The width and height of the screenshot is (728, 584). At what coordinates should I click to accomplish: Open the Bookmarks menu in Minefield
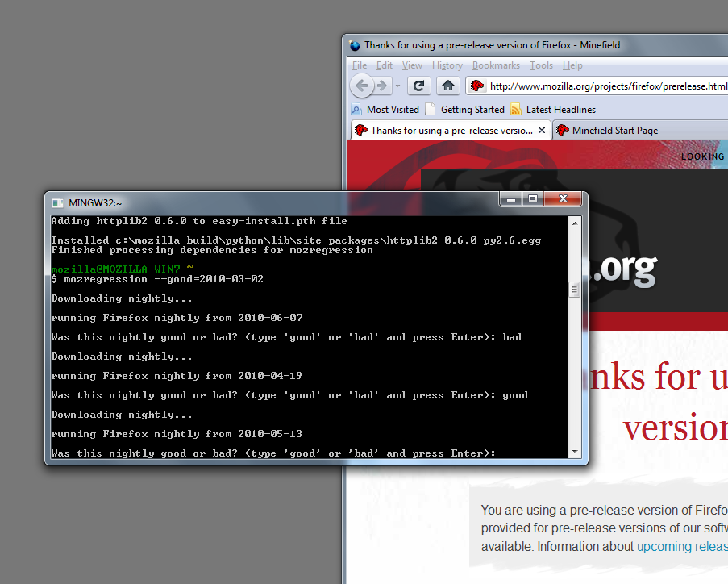click(496, 65)
